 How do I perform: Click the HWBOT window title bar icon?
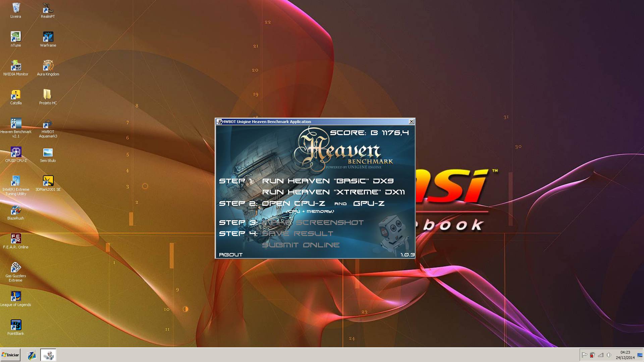[x=219, y=122]
